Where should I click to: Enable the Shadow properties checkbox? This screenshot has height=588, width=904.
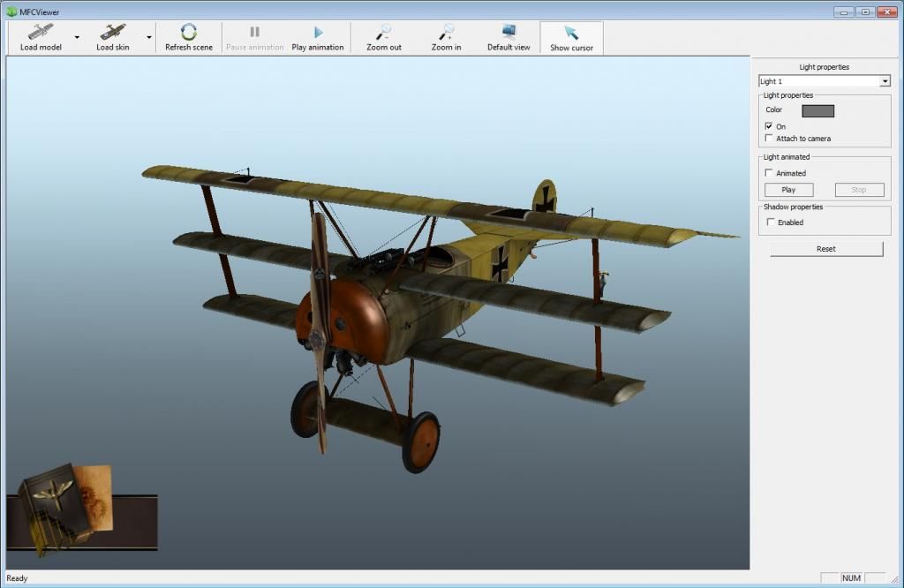tap(771, 222)
